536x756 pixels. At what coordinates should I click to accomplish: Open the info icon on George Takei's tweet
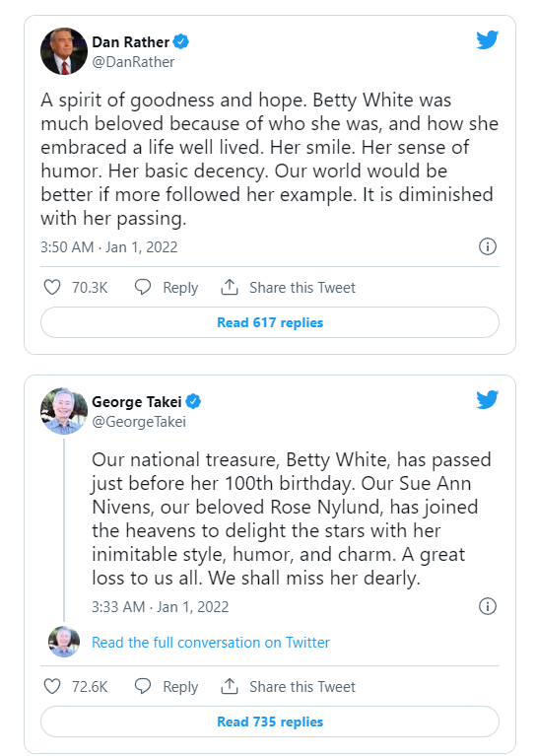(x=488, y=606)
